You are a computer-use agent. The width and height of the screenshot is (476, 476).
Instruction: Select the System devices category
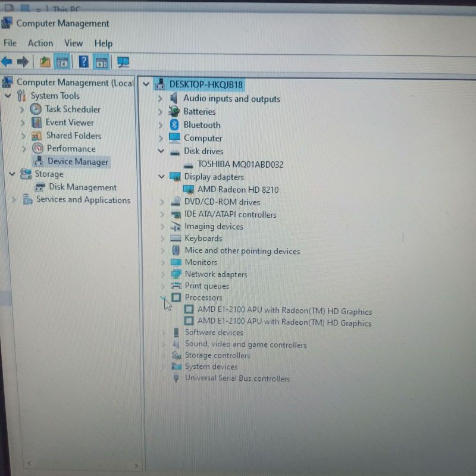tap(211, 367)
